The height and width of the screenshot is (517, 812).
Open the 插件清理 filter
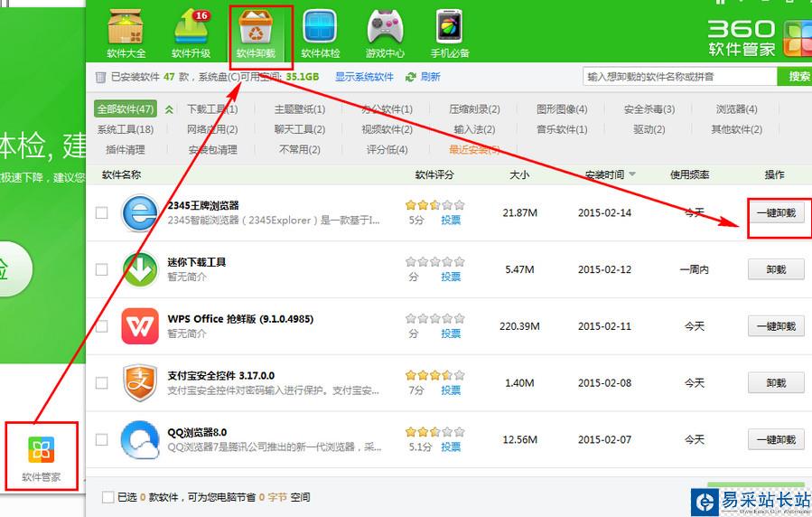pos(126,150)
